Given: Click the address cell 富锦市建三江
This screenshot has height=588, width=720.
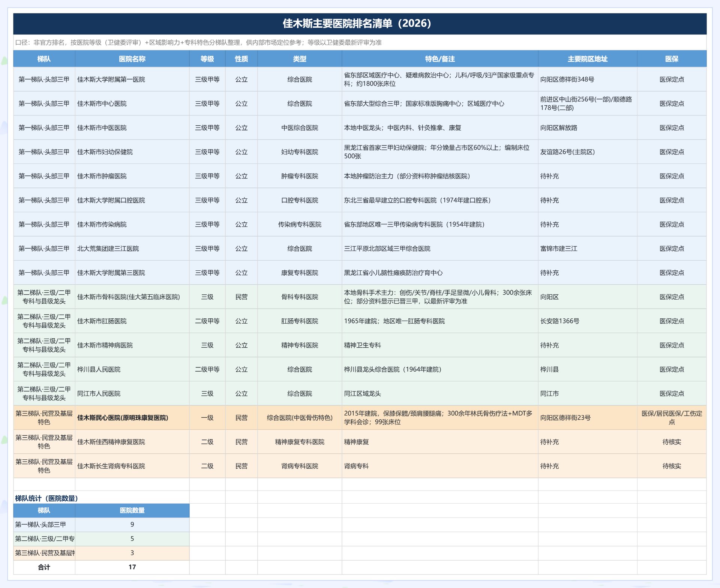Looking at the screenshot, I should coord(587,249).
